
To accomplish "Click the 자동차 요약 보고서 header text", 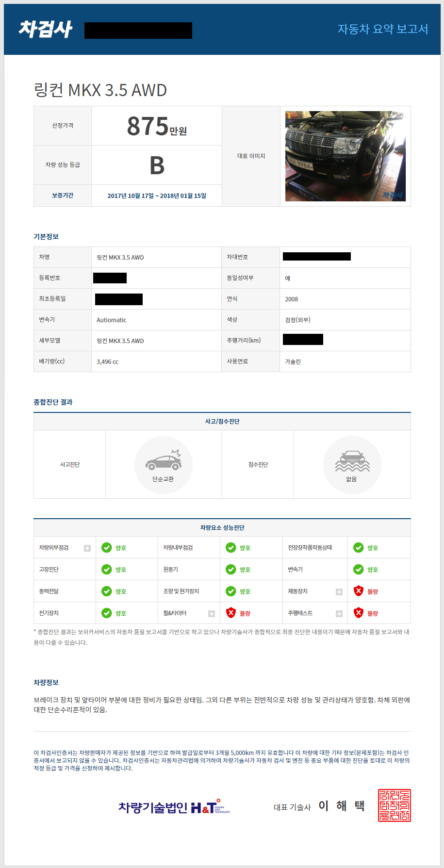I will click(x=383, y=29).
